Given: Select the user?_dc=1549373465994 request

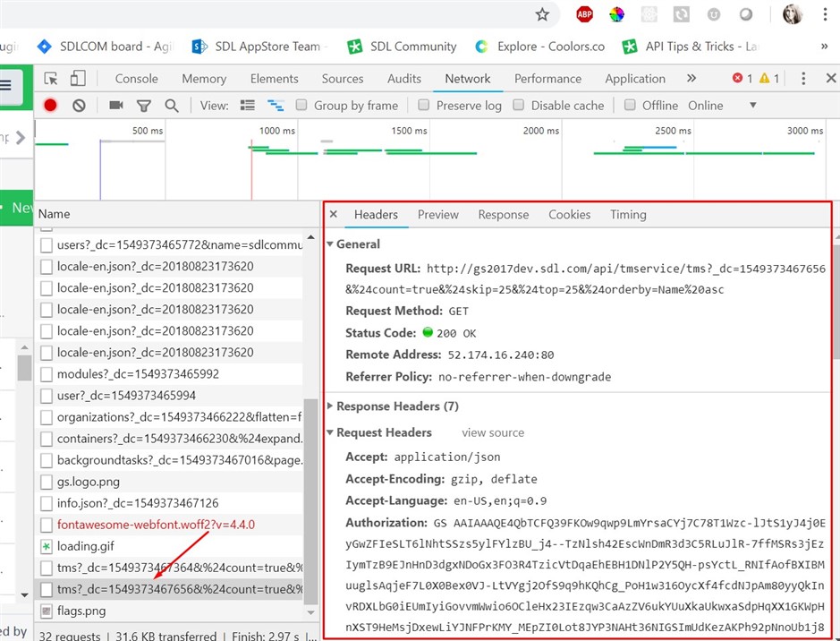Looking at the screenshot, I should click(x=171, y=396).
